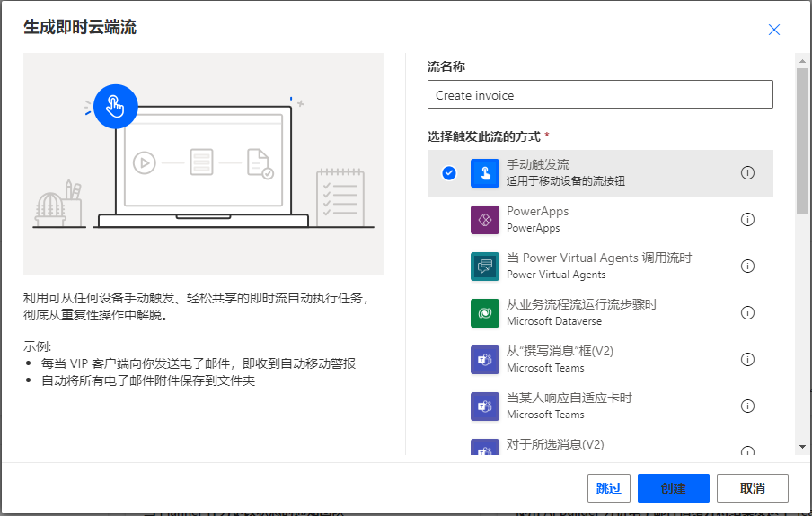
Task: Click the scrollbar up arrow
Action: 802,60
